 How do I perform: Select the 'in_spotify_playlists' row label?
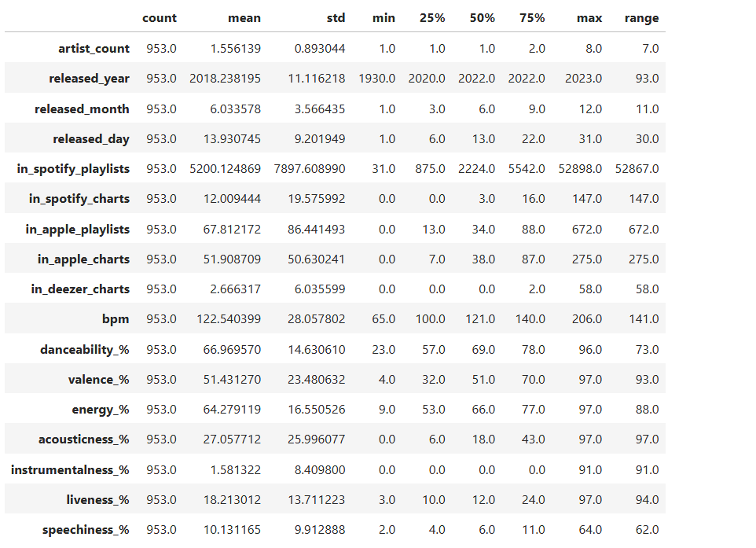(x=73, y=169)
